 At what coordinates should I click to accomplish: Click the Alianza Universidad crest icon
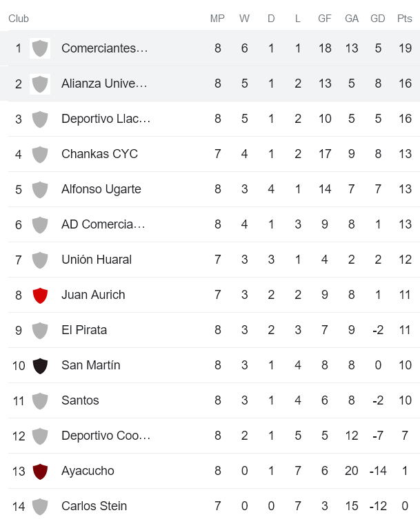(40, 84)
